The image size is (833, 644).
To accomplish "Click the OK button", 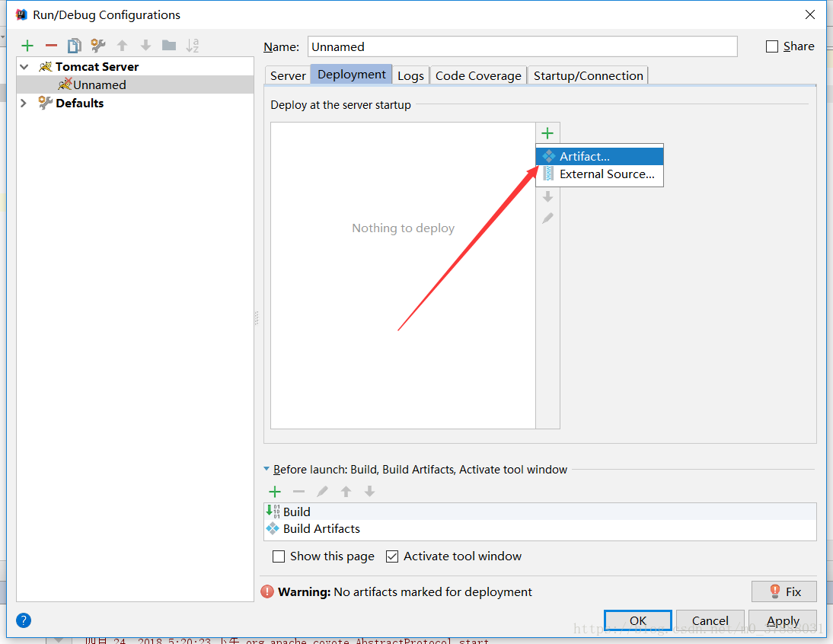I will (x=638, y=620).
